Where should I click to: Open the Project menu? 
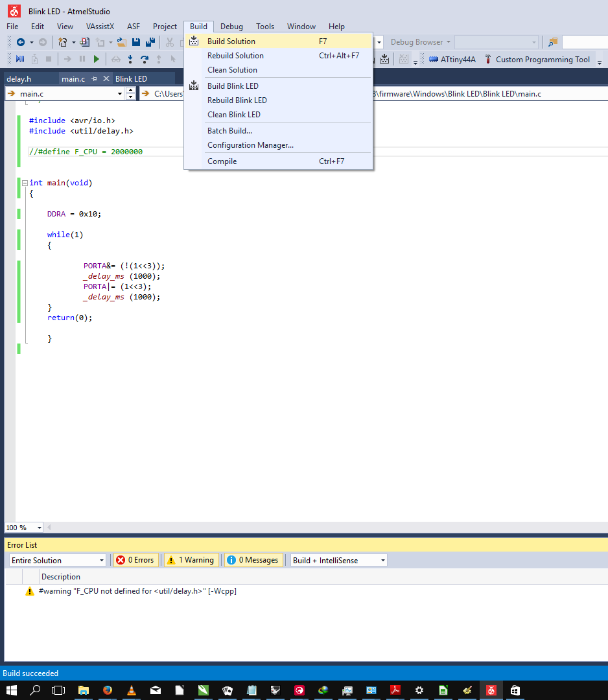click(x=165, y=27)
